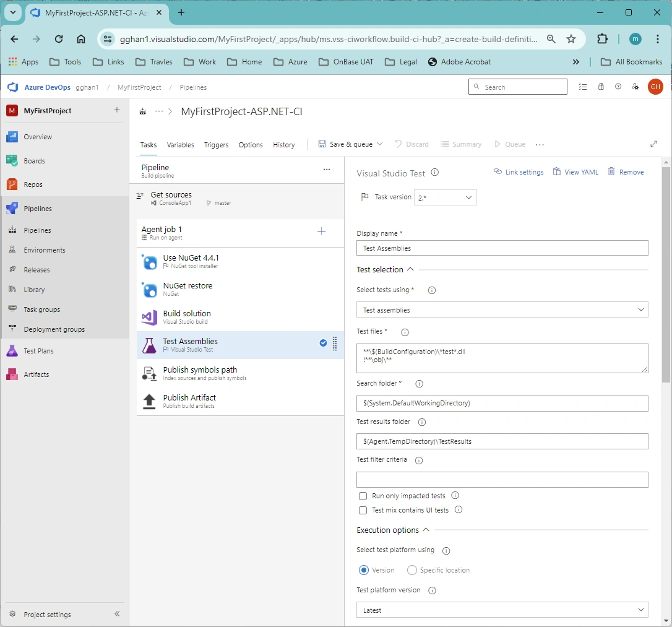Enable Run only impacted tests
The width and height of the screenshot is (672, 627).
pyautogui.click(x=363, y=496)
